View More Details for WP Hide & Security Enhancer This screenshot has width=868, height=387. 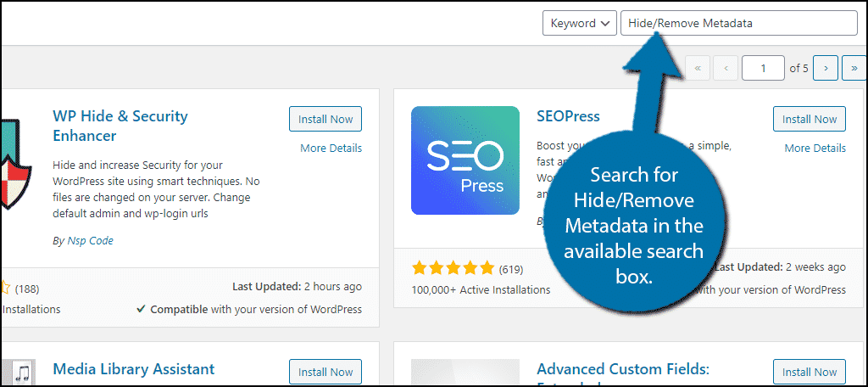click(331, 148)
